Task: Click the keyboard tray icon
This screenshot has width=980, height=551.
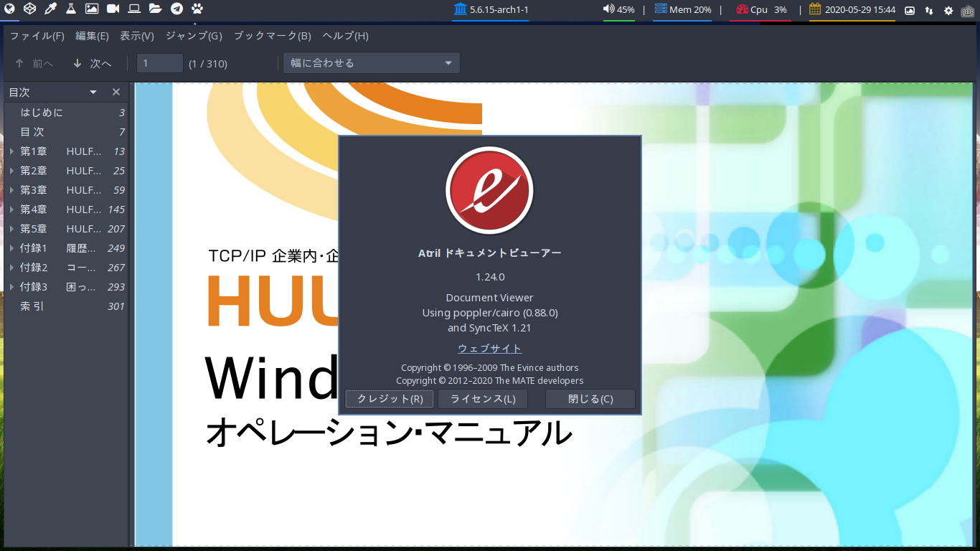Action: [x=968, y=10]
